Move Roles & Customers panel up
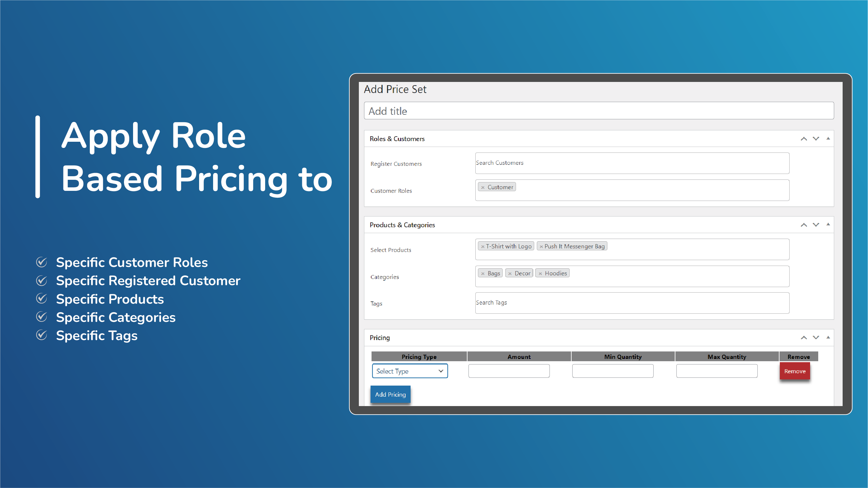 click(804, 139)
